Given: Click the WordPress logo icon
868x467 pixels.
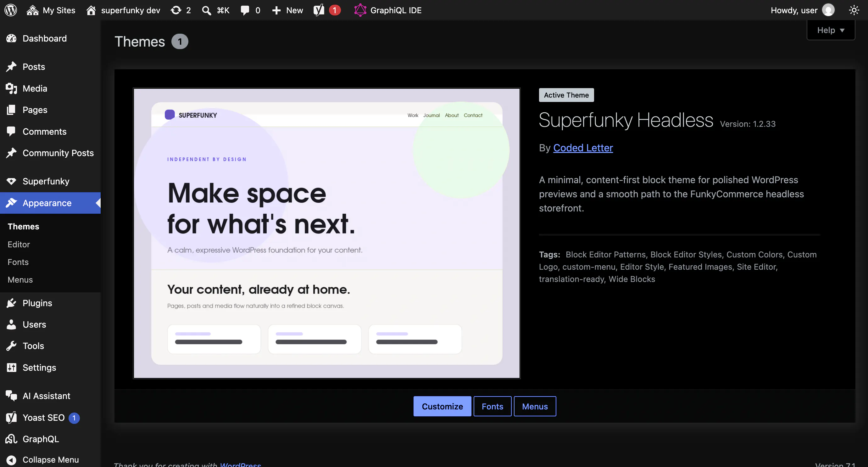Looking at the screenshot, I should point(11,10).
